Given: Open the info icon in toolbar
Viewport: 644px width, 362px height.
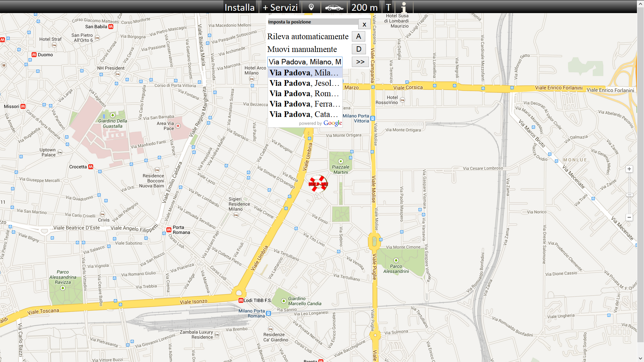Looking at the screenshot, I should coord(404,7).
